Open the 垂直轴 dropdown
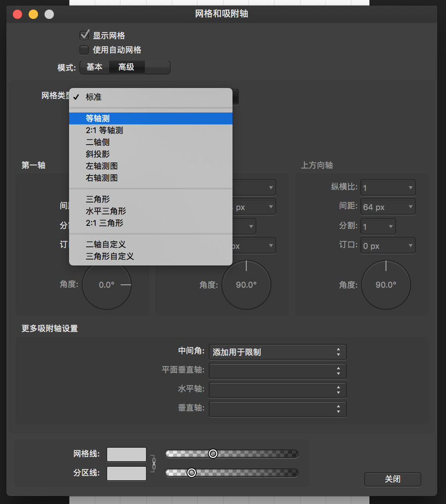This screenshot has height=504, width=446. pyautogui.click(x=277, y=409)
